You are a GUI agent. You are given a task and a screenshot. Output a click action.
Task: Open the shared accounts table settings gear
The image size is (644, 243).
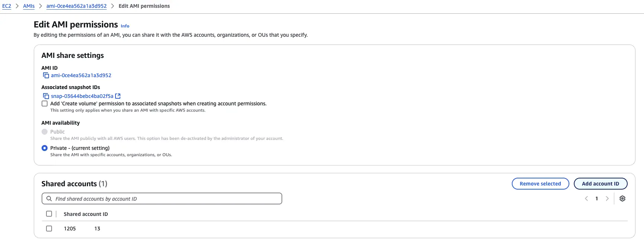(622, 198)
